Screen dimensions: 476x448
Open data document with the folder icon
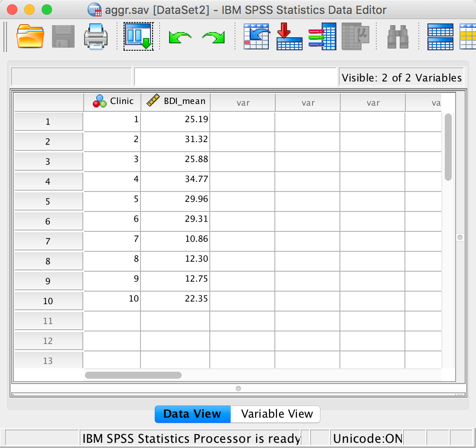click(x=30, y=36)
